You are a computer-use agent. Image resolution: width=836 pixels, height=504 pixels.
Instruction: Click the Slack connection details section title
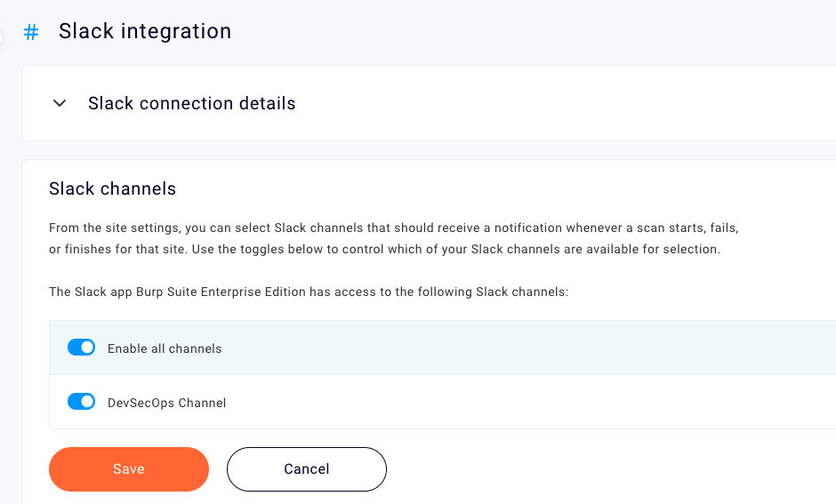coord(191,103)
